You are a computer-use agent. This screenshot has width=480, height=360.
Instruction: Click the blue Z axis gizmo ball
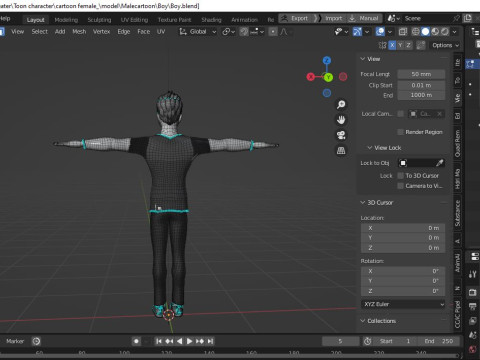click(327, 60)
